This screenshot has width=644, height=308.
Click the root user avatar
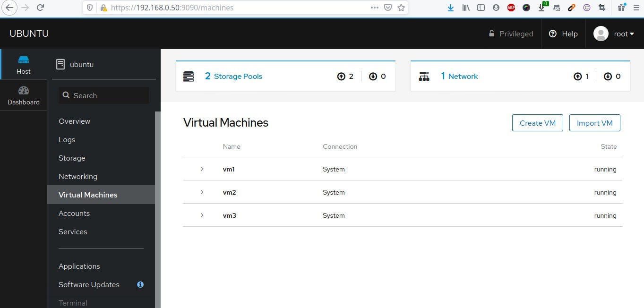(601, 34)
